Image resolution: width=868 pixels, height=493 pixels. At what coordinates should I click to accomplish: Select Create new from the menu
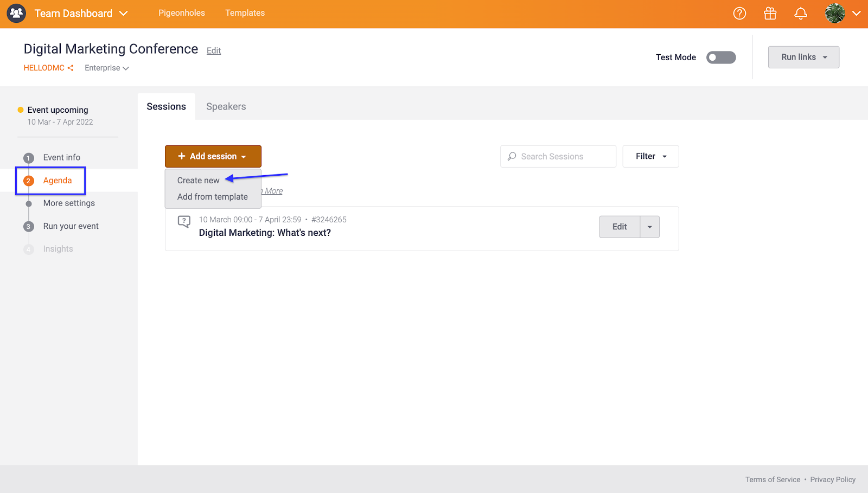[199, 181]
